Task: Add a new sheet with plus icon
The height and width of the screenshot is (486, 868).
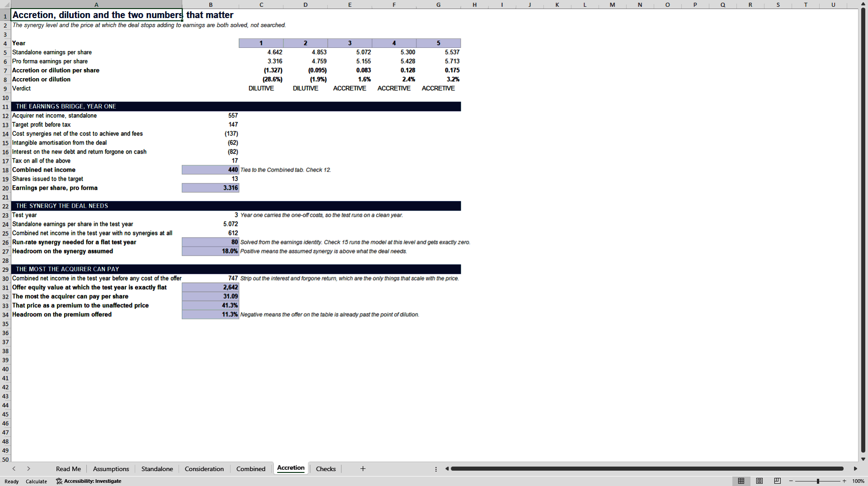Action: click(x=363, y=469)
